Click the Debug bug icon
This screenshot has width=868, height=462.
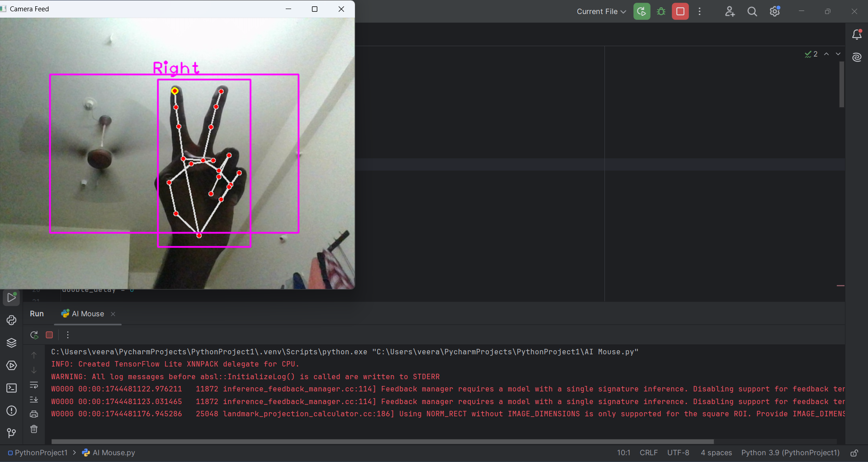pos(661,11)
